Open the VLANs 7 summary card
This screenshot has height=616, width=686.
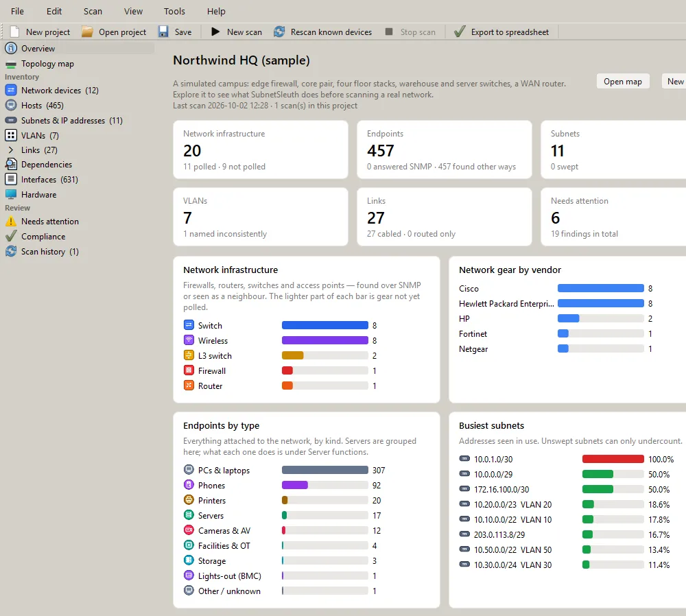pyautogui.click(x=261, y=217)
